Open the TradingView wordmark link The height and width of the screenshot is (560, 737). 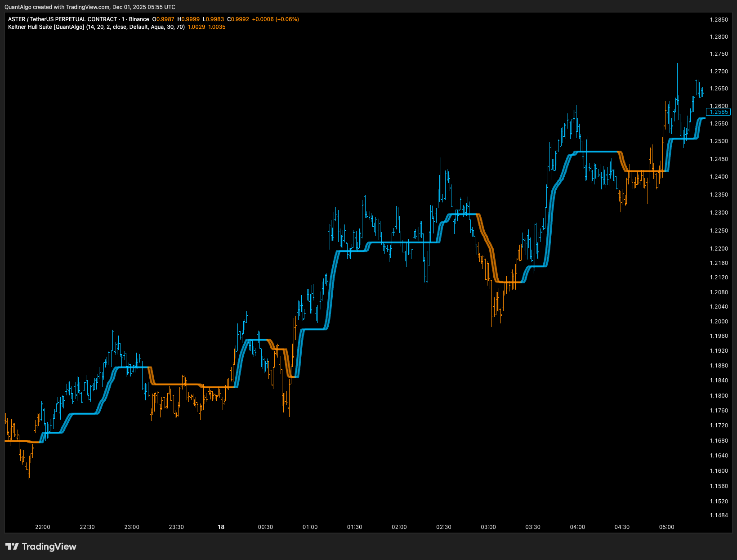coord(49,547)
